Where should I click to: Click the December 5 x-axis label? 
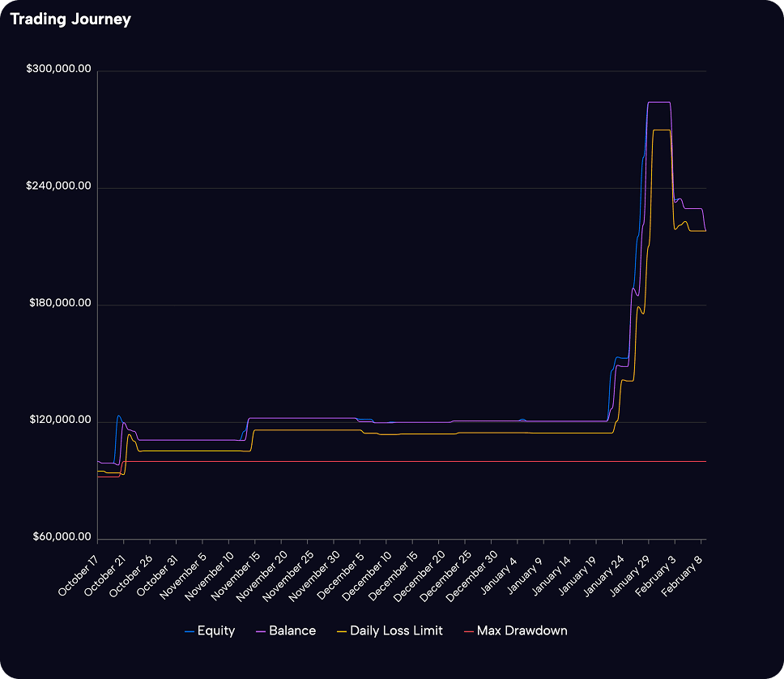(x=340, y=576)
